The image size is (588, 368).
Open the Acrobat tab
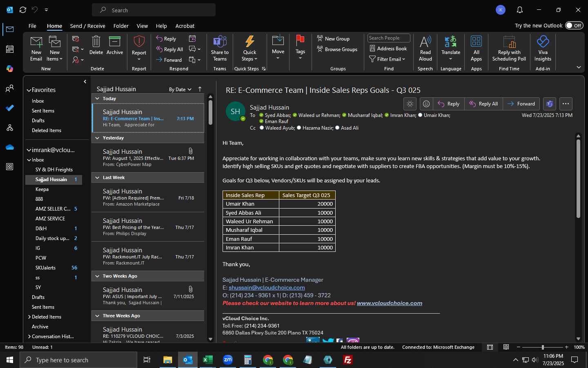pyautogui.click(x=185, y=26)
